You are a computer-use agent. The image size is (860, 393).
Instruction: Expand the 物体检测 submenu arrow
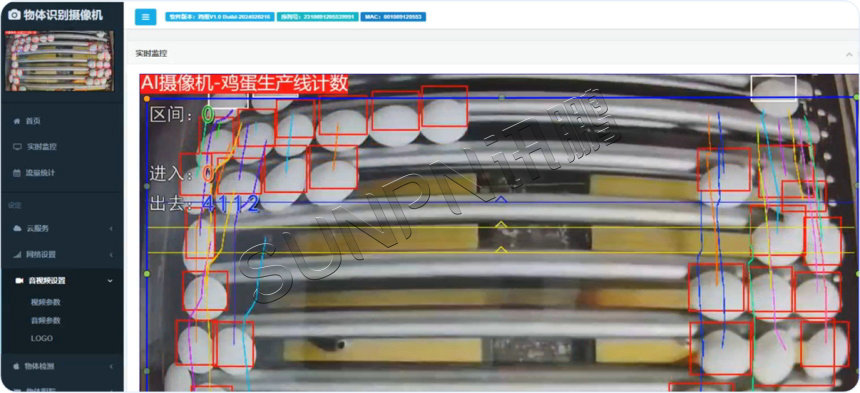tap(111, 366)
